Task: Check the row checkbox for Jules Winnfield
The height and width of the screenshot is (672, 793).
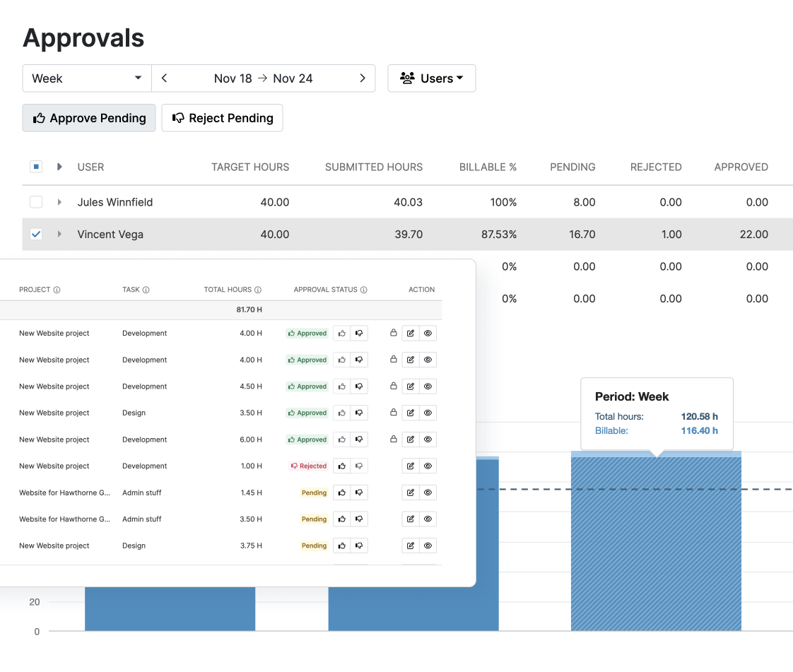Action: click(x=36, y=202)
